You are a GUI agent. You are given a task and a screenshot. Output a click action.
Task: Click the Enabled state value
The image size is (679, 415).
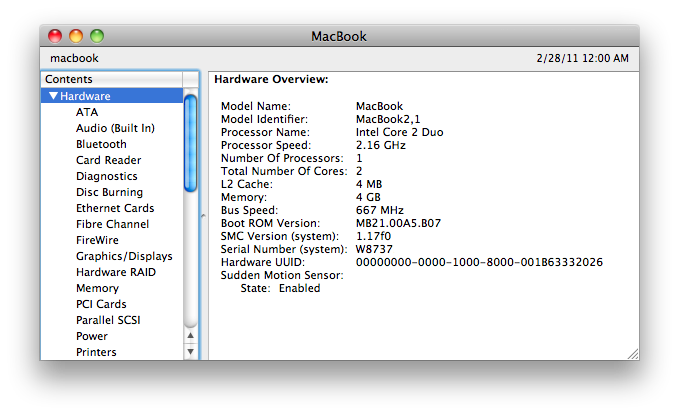tap(300, 288)
